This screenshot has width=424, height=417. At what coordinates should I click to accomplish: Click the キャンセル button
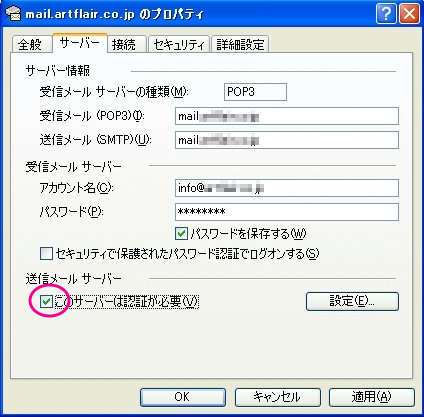[x=277, y=397]
